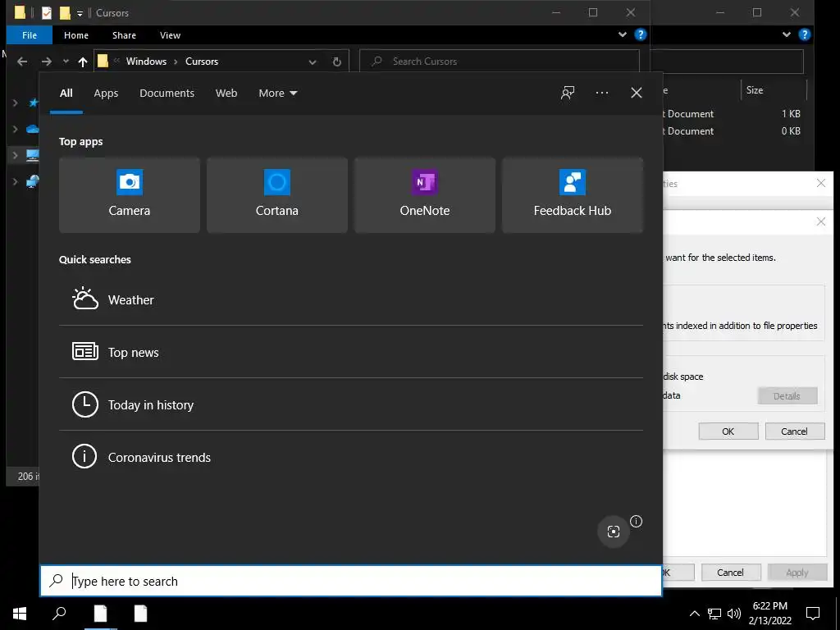840x630 pixels.
Task: Click Cancel in the properties dialog
Action: (730, 572)
